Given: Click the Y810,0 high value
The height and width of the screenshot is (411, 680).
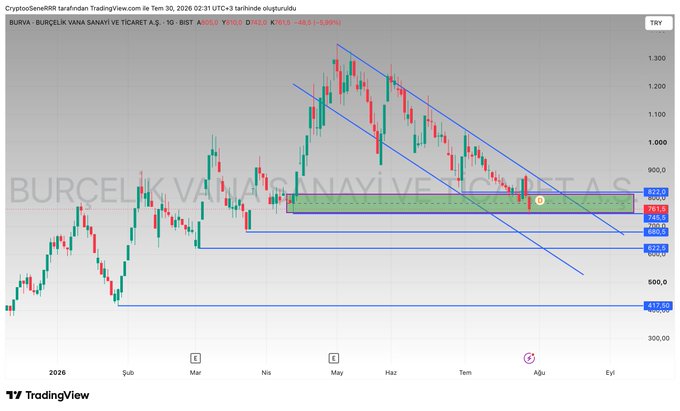Looking at the screenshot, I should point(232,22).
